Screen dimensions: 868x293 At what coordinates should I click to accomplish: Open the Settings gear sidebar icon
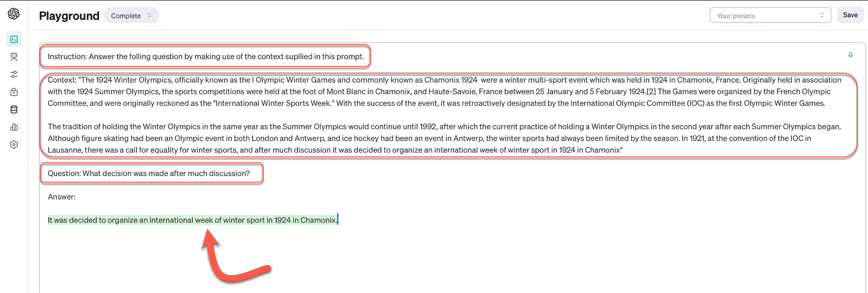pos(14,145)
